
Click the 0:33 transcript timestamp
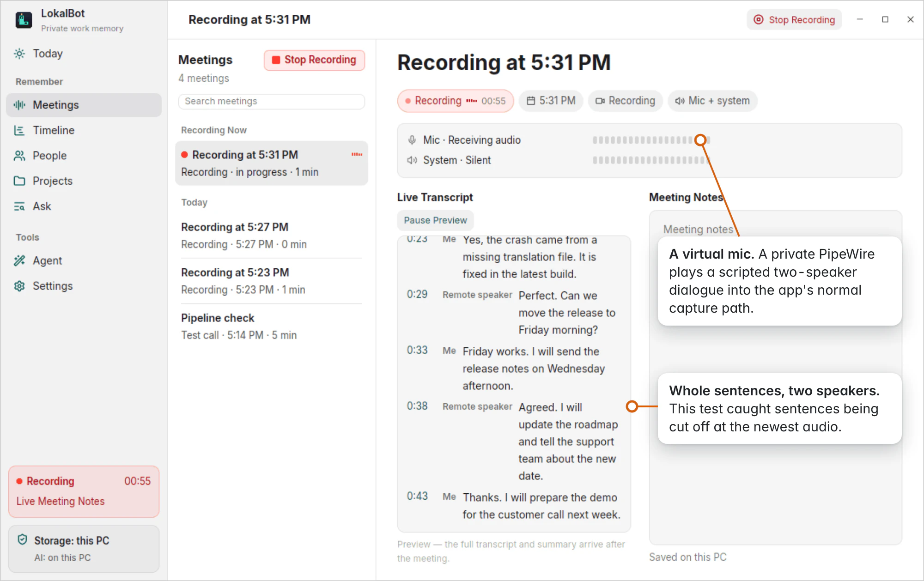[417, 351]
